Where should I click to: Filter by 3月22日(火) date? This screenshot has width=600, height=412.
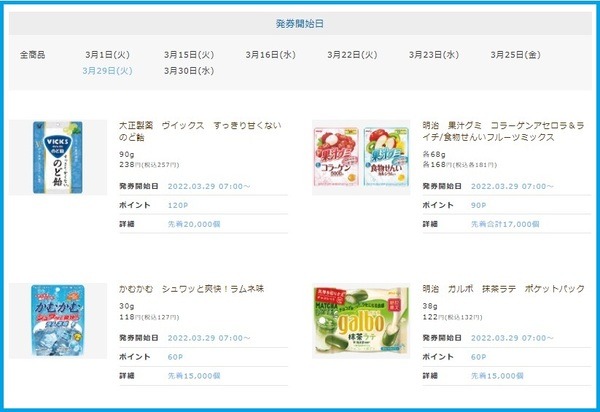[x=352, y=55]
